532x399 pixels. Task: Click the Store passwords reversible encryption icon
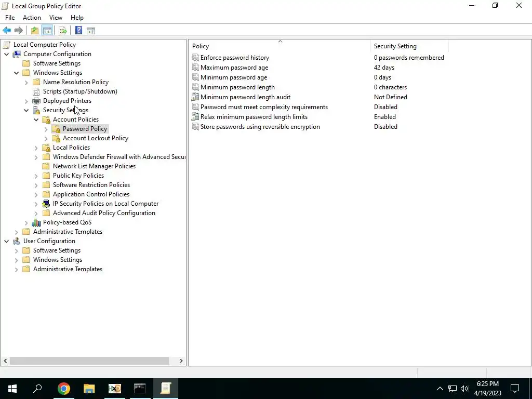click(195, 127)
